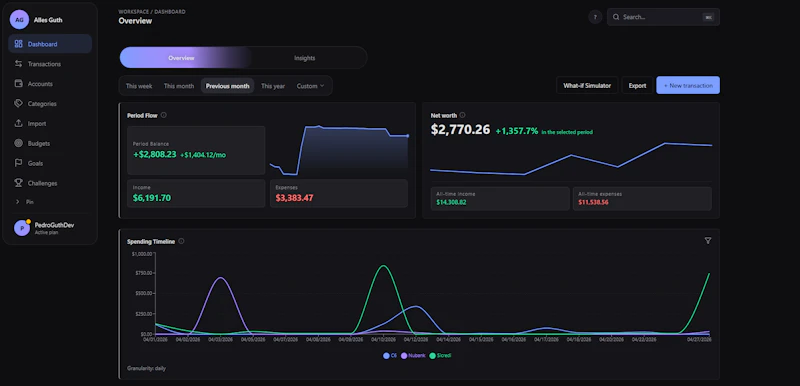This screenshot has height=386, width=800.
Task: Click the keyboard shortcut badge in search
Action: (708, 17)
